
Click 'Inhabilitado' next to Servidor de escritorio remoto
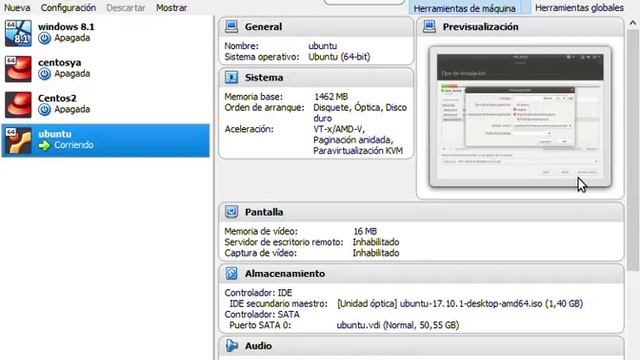(376, 242)
